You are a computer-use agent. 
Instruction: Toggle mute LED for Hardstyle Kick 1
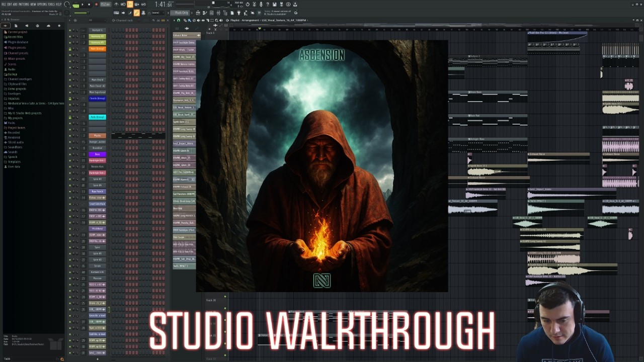[70, 160]
